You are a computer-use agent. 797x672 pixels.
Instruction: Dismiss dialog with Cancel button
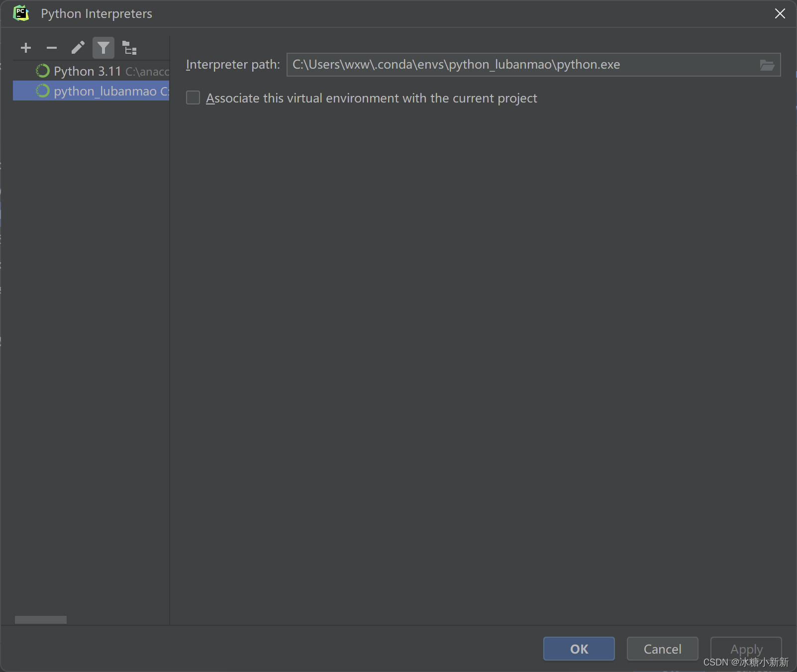(x=663, y=649)
